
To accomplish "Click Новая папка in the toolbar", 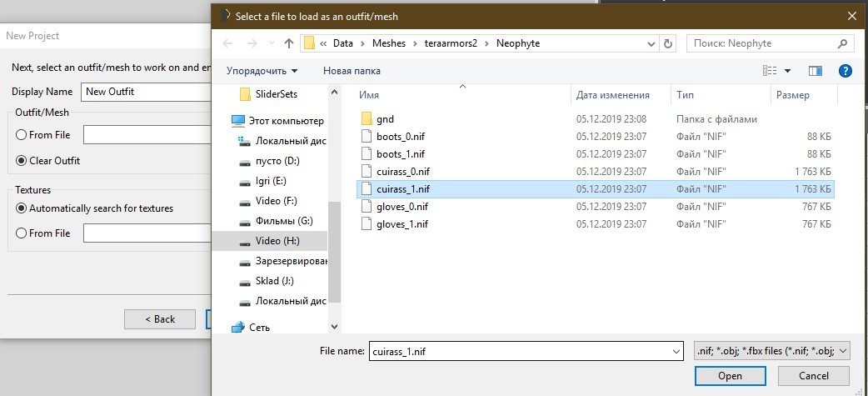I will [352, 71].
